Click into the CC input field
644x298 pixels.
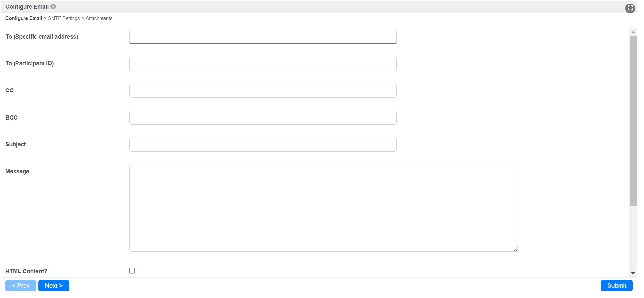point(263,91)
